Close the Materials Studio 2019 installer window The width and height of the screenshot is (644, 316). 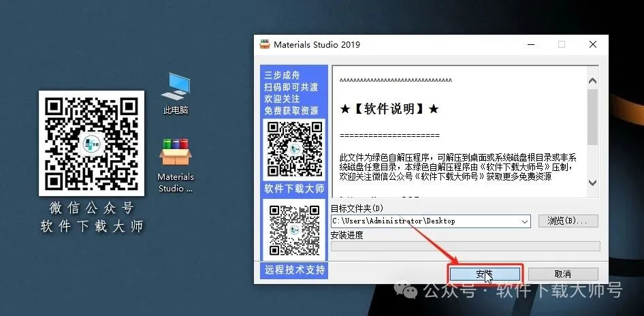(x=593, y=44)
